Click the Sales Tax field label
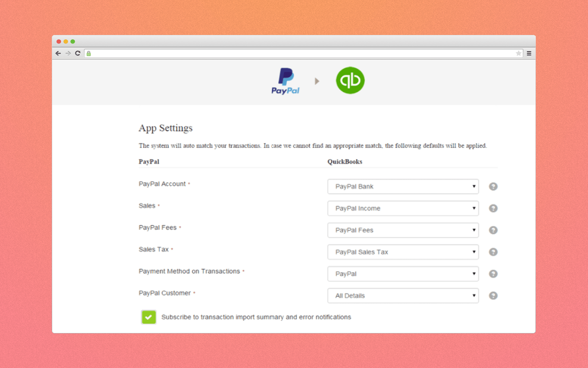The width and height of the screenshot is (588, 368). coord(154,250)
